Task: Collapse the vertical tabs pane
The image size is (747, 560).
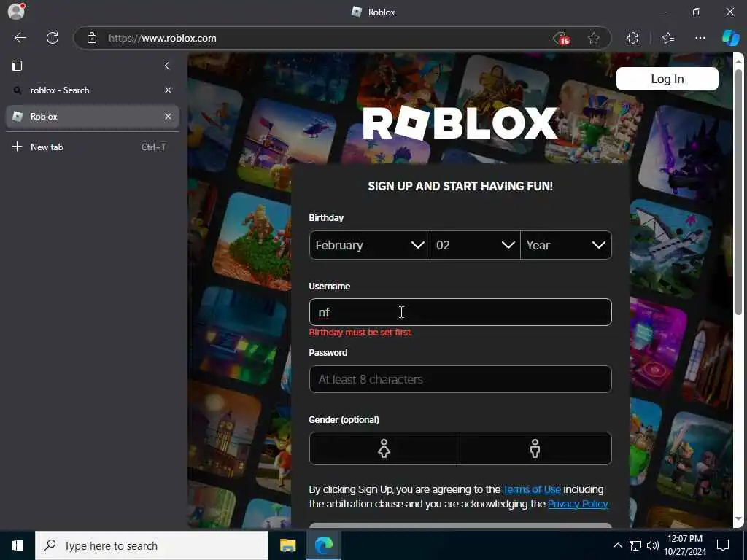Action: point(167,65)
